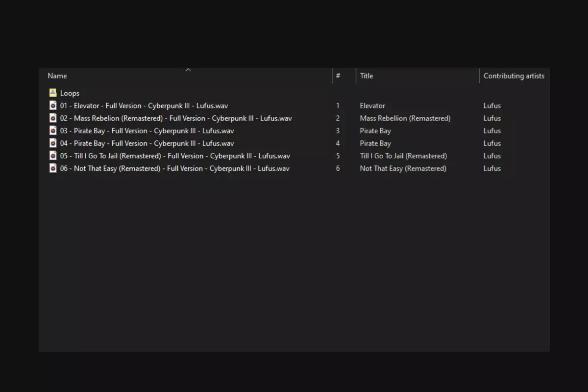Screen dimensions: 588x392
Task: Sort files by the Name column header
Action: point(57,76)
